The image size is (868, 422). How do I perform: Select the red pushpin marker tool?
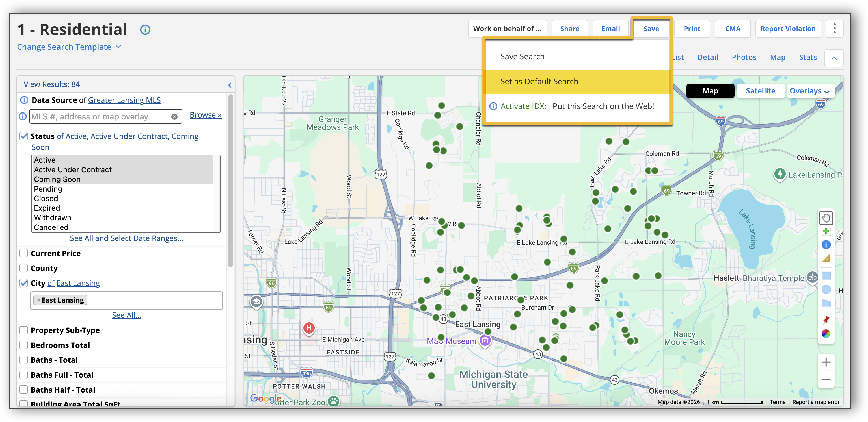826,320
